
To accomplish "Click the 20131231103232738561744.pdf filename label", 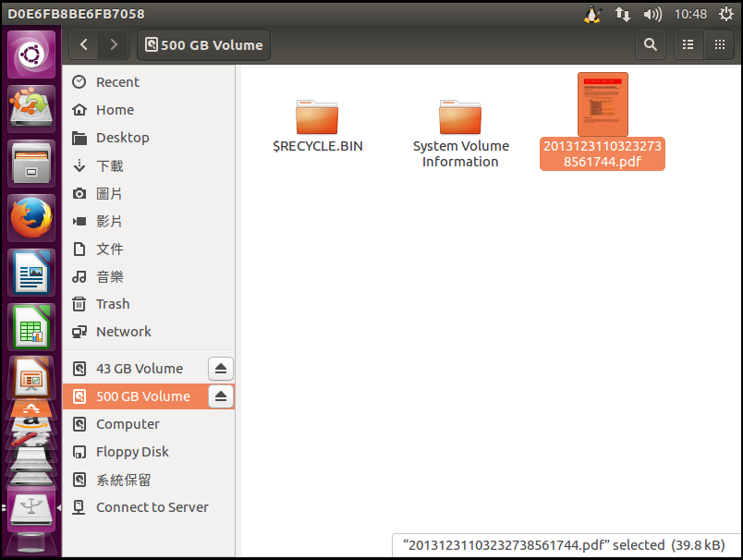I will (x=603, y=154).
